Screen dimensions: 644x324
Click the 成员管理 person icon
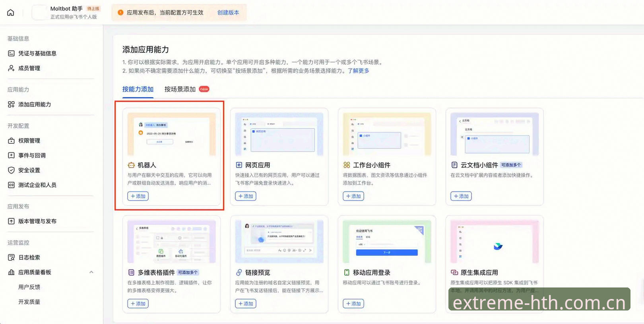click(11, 68)
